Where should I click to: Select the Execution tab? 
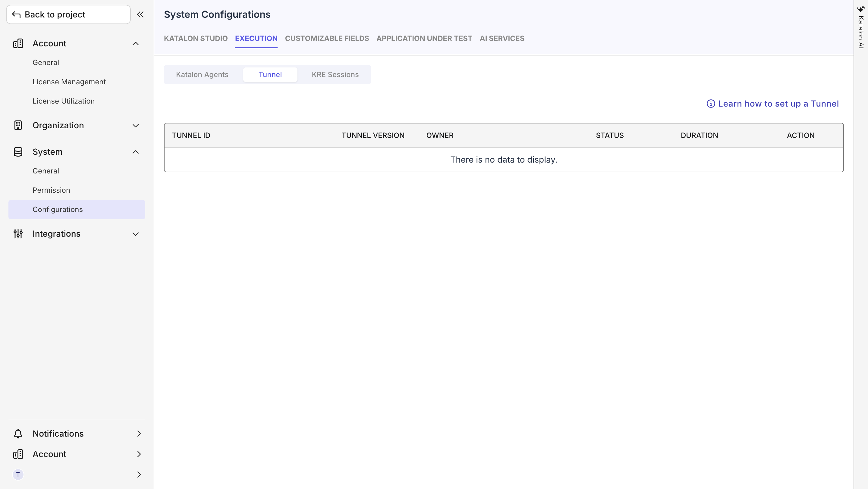256,38
